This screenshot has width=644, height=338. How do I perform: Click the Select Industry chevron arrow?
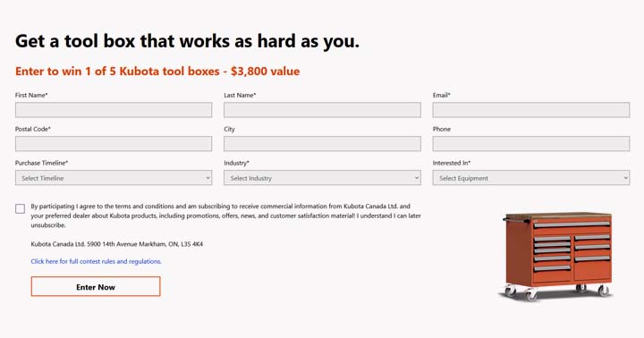pos(417,178)
